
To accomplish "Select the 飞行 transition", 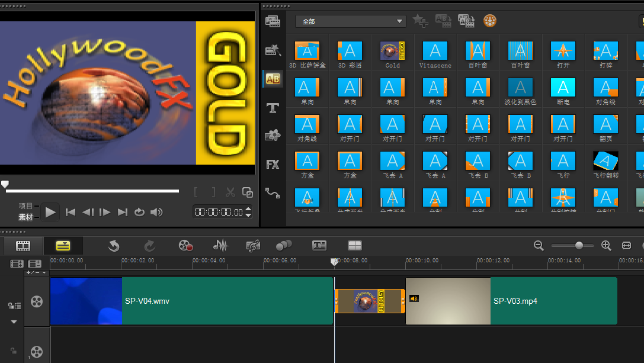I will (563, 165).
